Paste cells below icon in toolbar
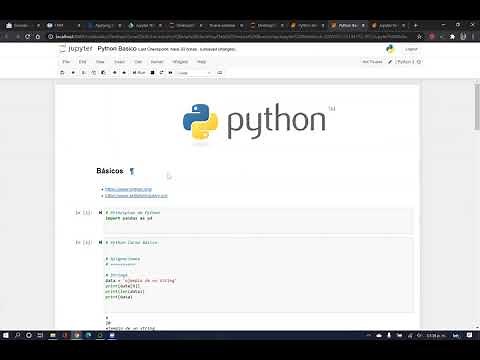 (103, 72)
